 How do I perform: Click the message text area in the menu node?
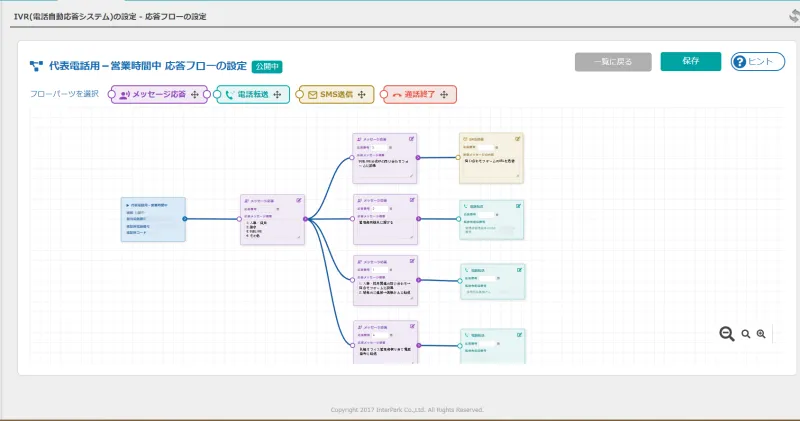[272, 230]
